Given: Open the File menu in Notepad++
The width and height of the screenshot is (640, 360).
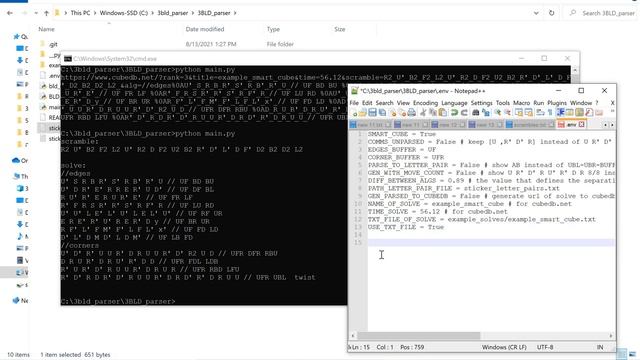Looking at the screenshot, I should tap(354, 103).
